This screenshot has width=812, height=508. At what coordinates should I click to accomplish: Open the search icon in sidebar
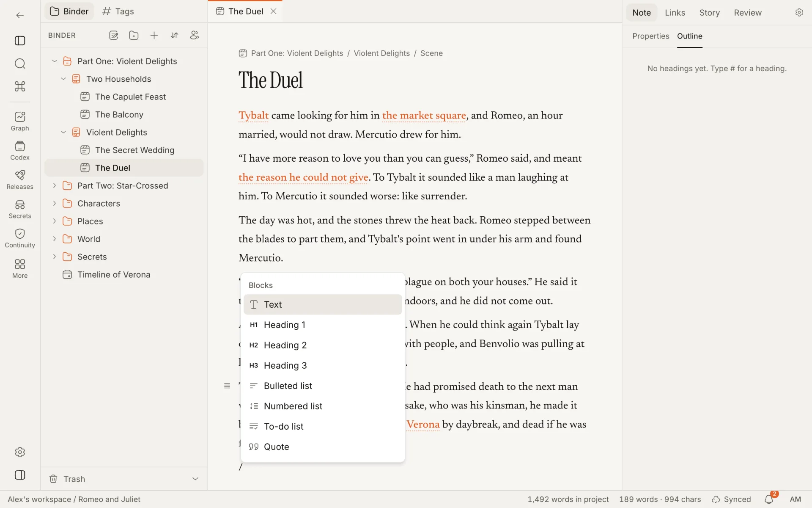click(x=20, y=63)
